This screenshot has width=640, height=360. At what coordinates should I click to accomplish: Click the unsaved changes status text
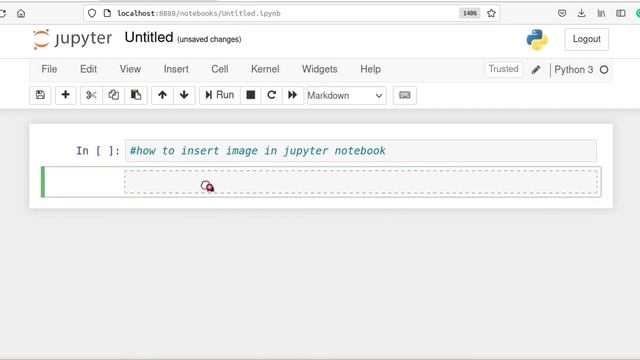click(209, 40)
